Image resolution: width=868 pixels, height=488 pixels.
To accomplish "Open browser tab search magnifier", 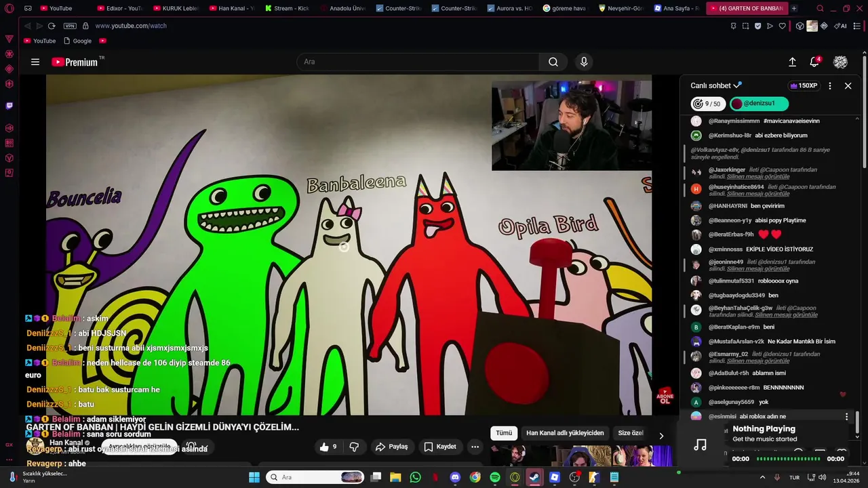I will 820,9.
